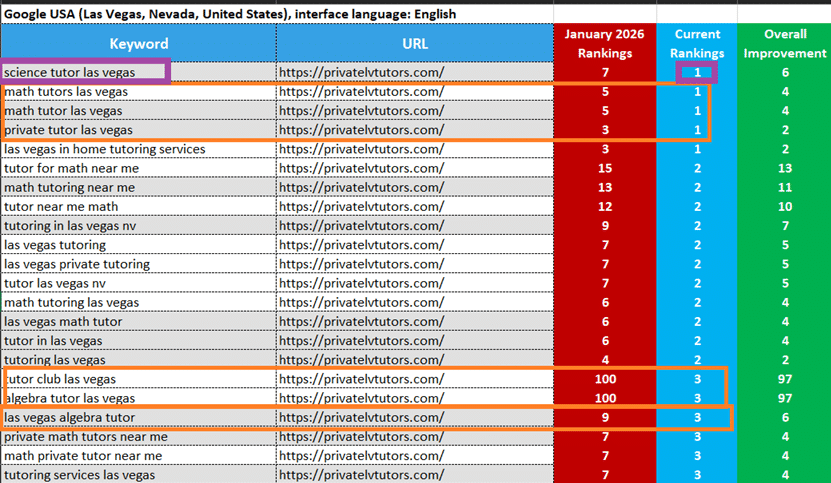This screenshot has width=831, height=483.
Task: Select the 'tutor las vegas nv' cell
Action: click(138, 283)
